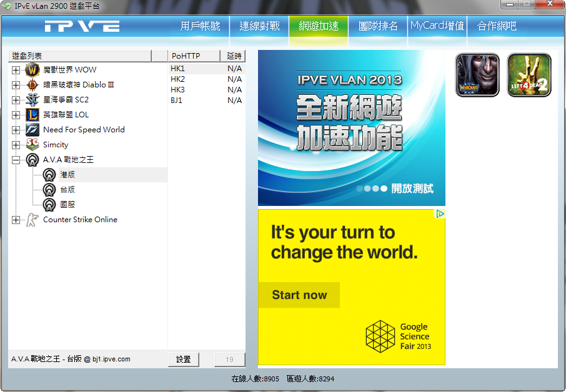Click the Simcity game icon
Image resolution: width=566 pixels, height=392 pixels.
pos(32,145)
